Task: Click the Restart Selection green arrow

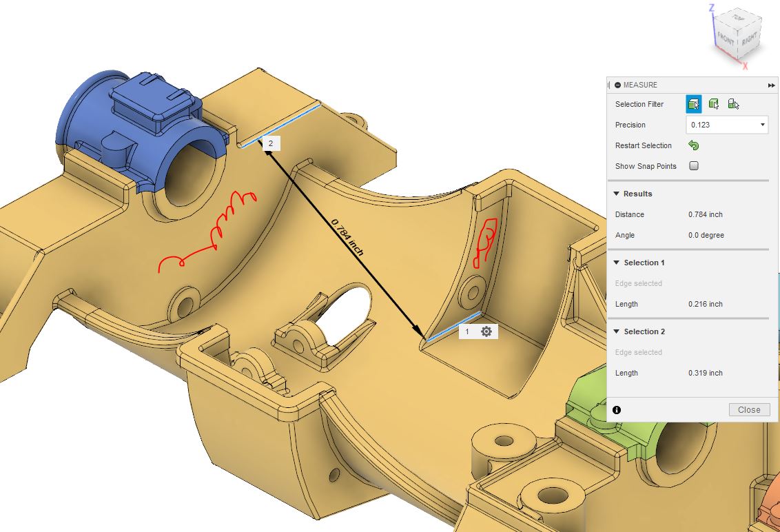Action: (x=694, y=145)
